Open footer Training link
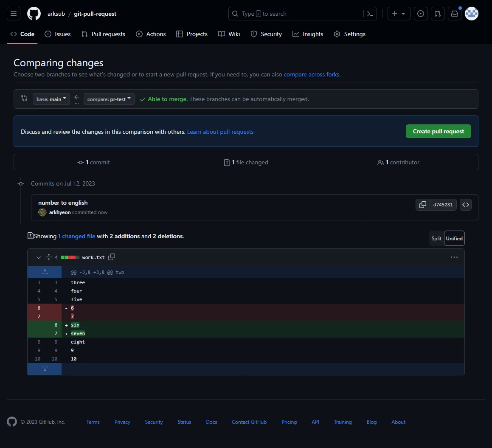 [x=343, y=422]
